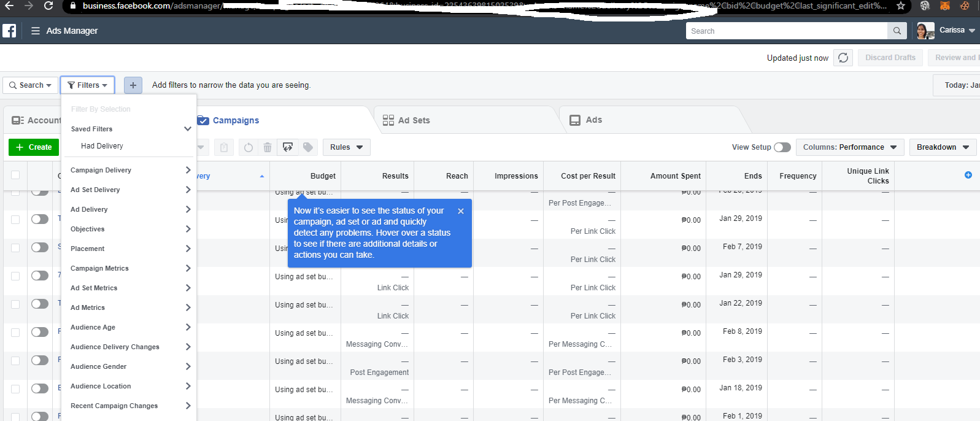
Task: Click the refresh icon next to Updated just now
Action: [843, 58]
